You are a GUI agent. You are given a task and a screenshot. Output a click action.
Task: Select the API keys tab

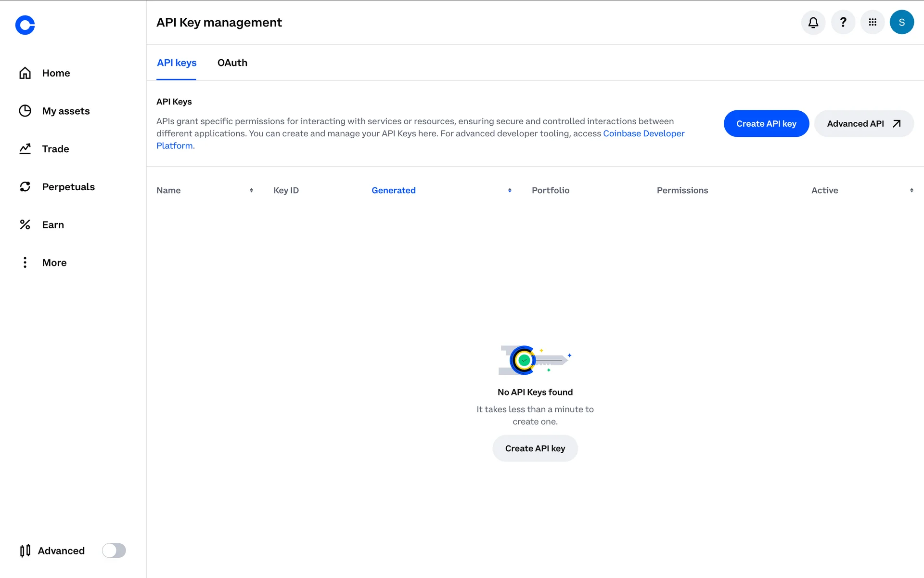(177, 63)
